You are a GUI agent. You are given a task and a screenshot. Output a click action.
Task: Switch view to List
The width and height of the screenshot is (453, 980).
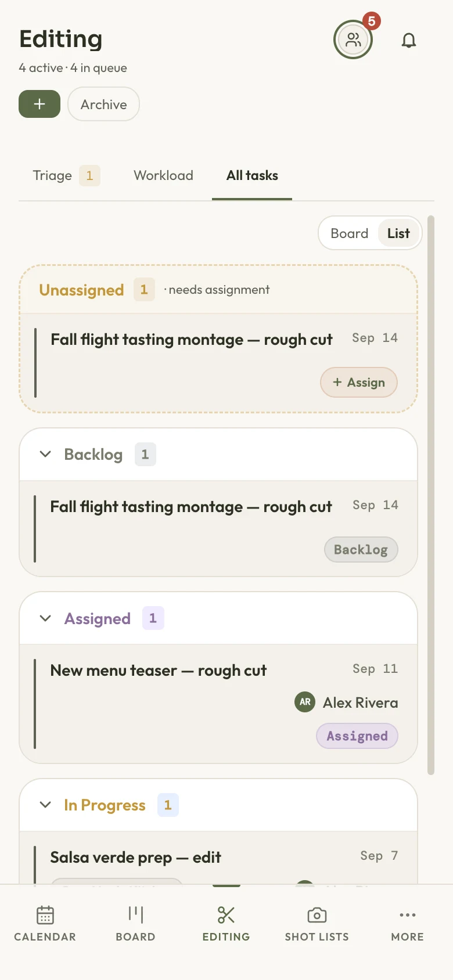point(398,233)
